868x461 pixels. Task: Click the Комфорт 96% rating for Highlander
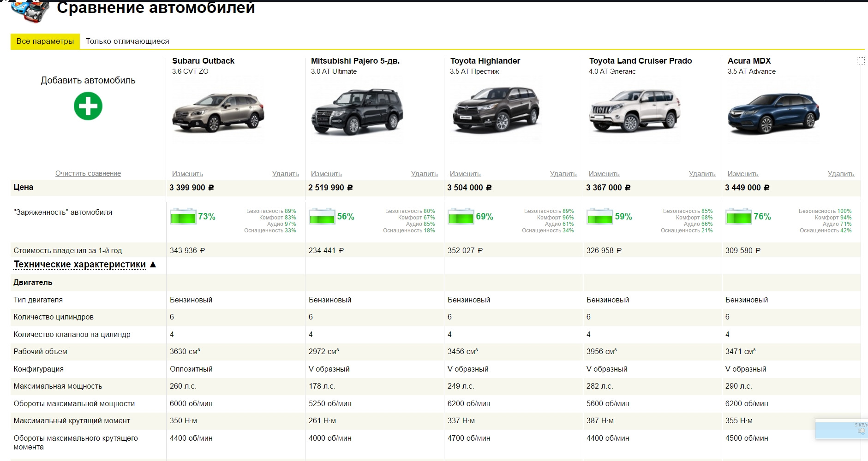click(555, 218)
